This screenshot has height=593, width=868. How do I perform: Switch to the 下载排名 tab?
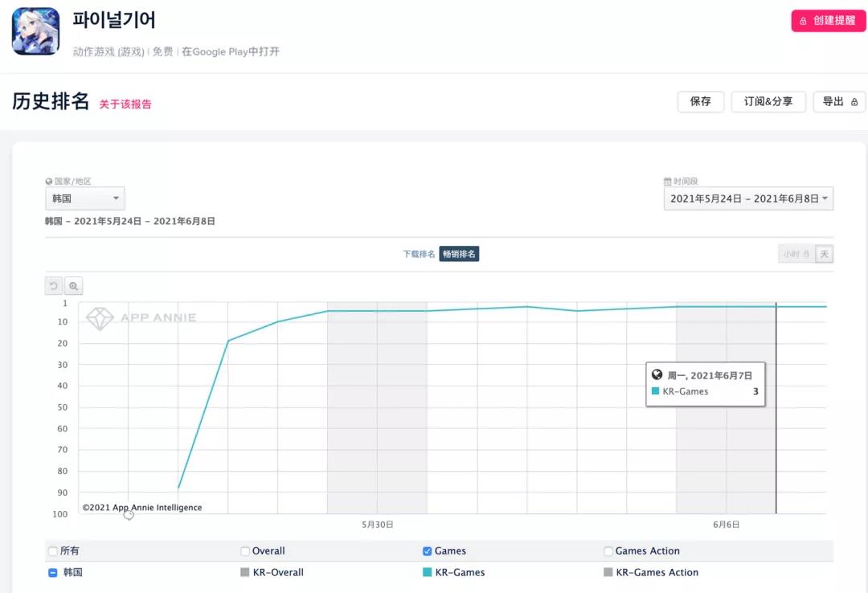[x=419, y=254]
